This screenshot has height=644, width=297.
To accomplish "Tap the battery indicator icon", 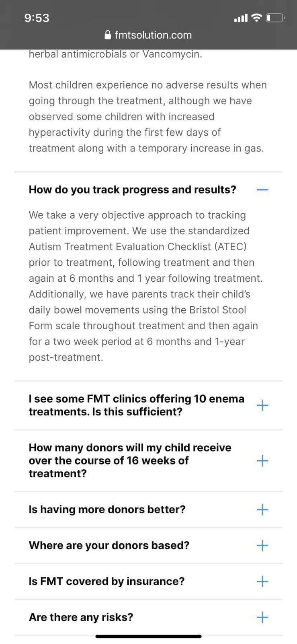I will coord(275,18).
